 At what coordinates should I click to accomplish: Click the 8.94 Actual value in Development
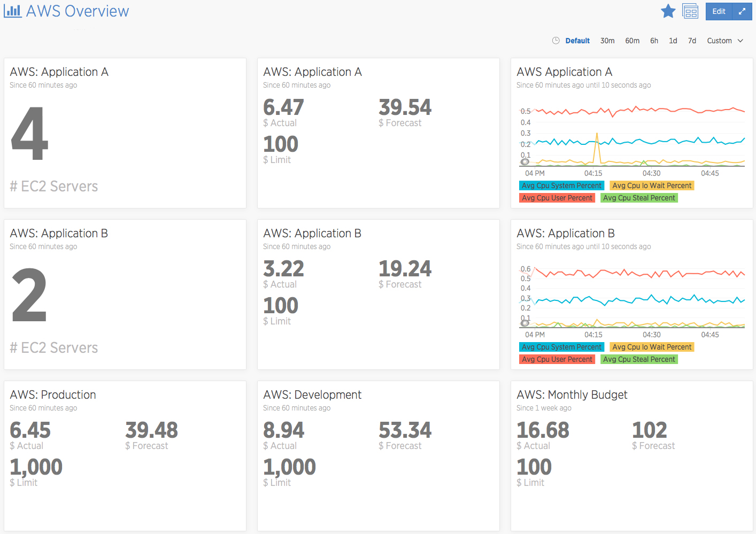(x=283, y=430)
